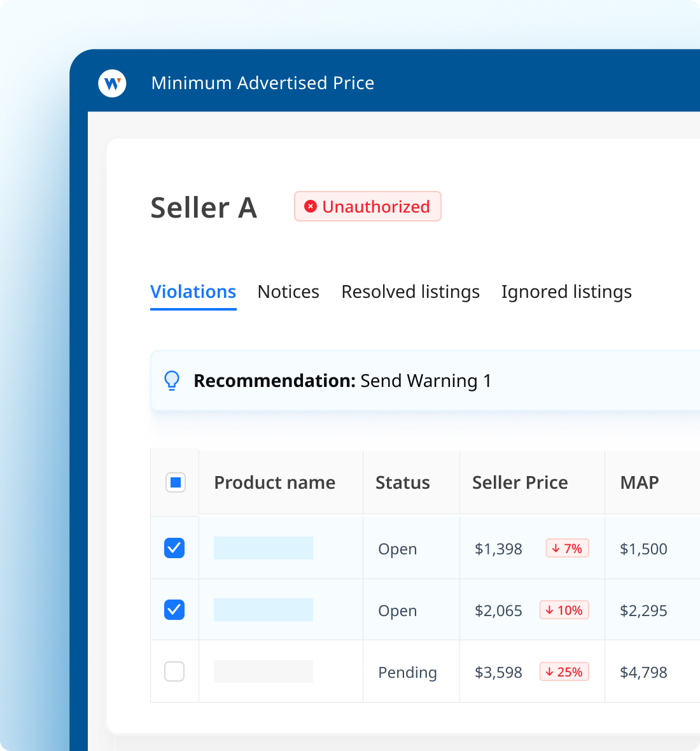Switch to the Violations tab
Screen dimensions: 700x751
tap(193, 291)
